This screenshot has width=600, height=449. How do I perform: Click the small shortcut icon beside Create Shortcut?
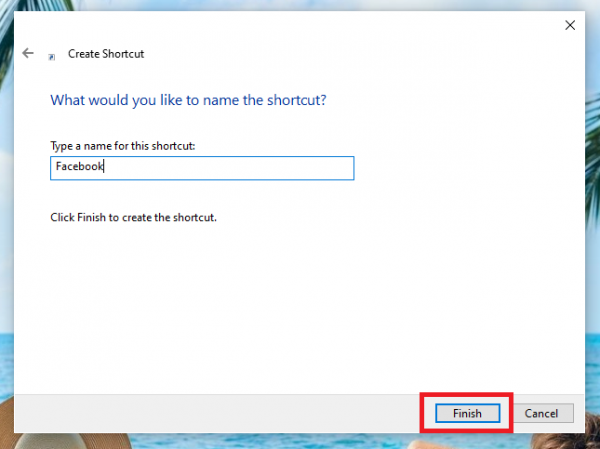point(52,57)
